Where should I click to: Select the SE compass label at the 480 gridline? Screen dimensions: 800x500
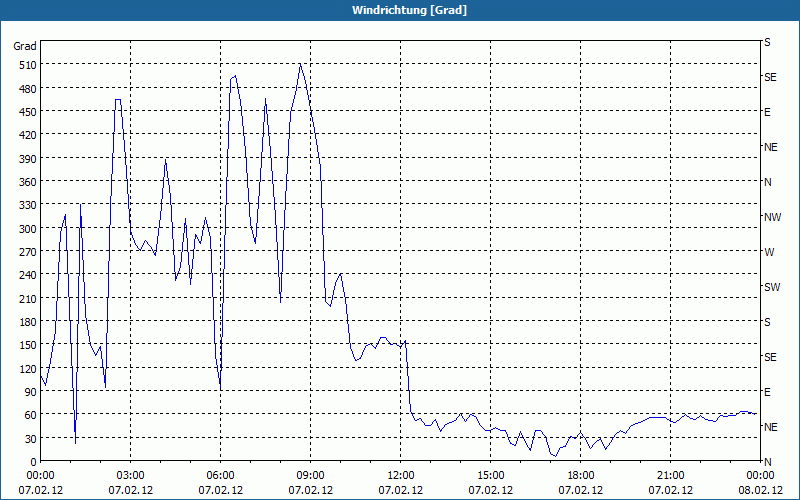coord(770,77)
